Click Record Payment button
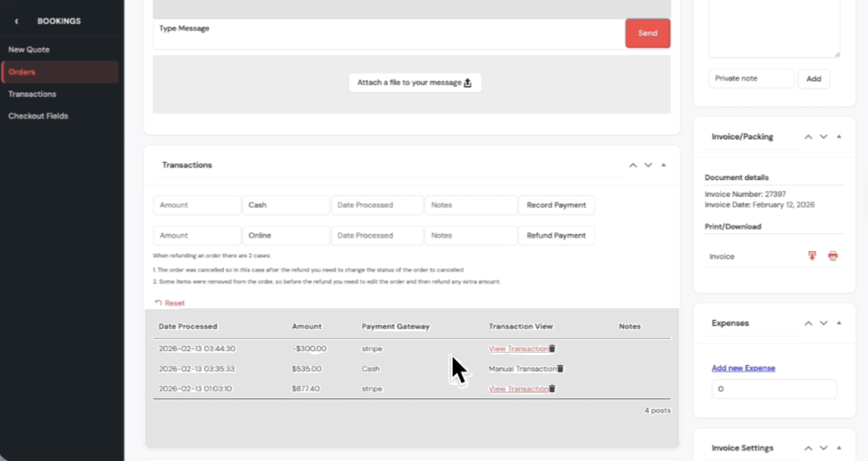Viewport: 868px width, 461px height. coord(556,205)
